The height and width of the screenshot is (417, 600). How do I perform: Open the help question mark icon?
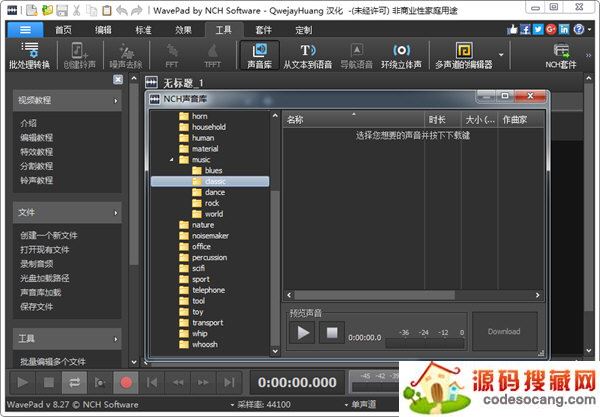coord(579,29)
